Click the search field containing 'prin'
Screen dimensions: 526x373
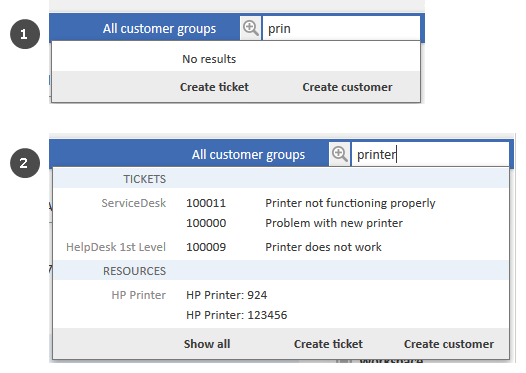[341, 29]
